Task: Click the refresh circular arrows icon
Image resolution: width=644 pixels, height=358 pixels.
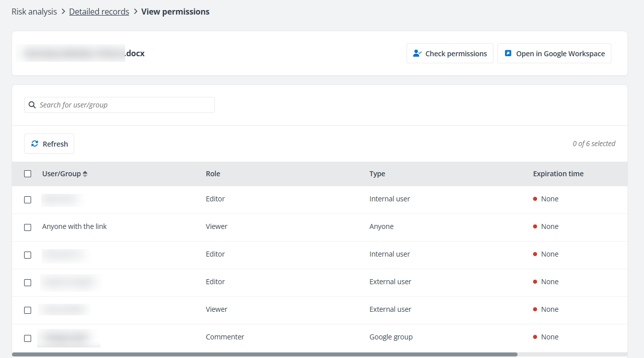Action: 35,143
